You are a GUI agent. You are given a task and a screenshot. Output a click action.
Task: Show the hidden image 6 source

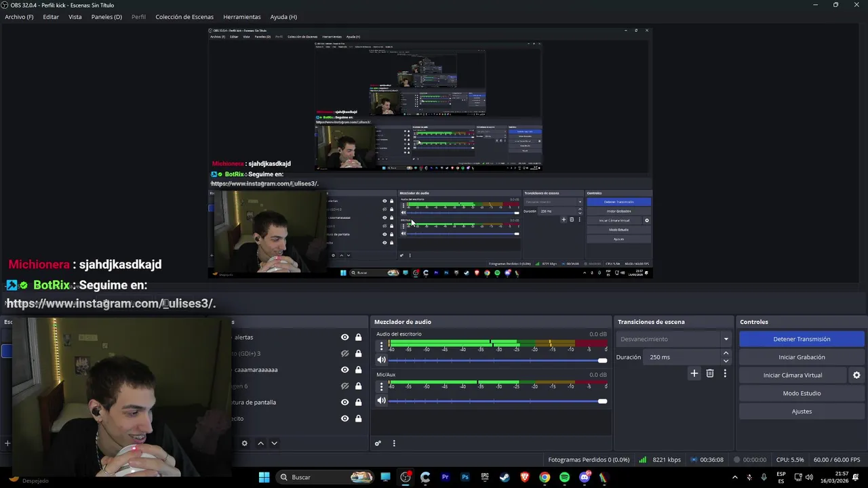pos(344,386)
